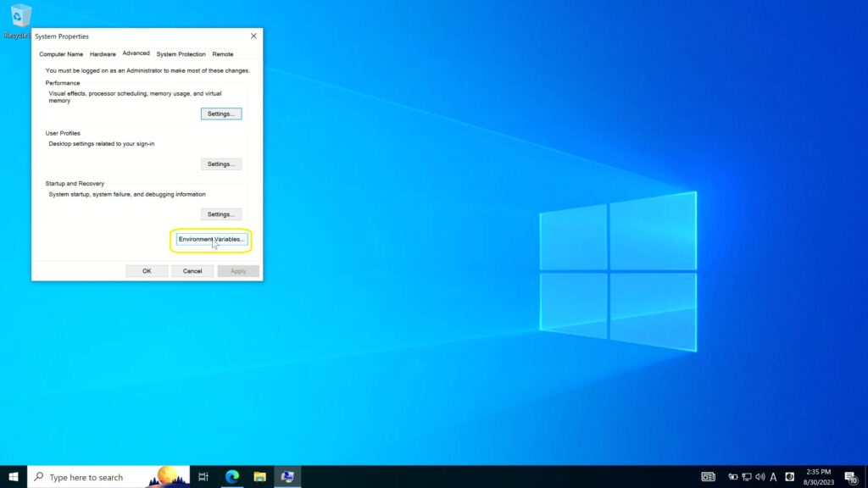This screenshot has height=488, width=868.
Task: Switch to the System Protection tab
Action: coord(181,54)
